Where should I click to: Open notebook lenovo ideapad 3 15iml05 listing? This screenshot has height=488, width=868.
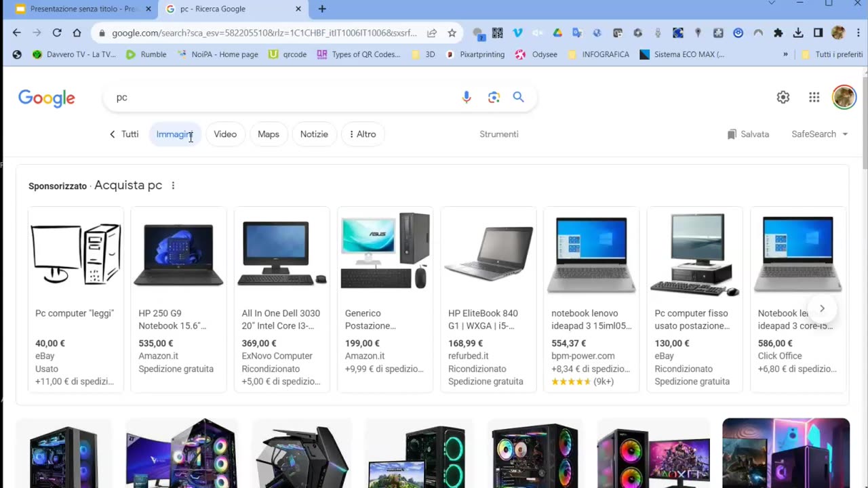tap(591, 300)
